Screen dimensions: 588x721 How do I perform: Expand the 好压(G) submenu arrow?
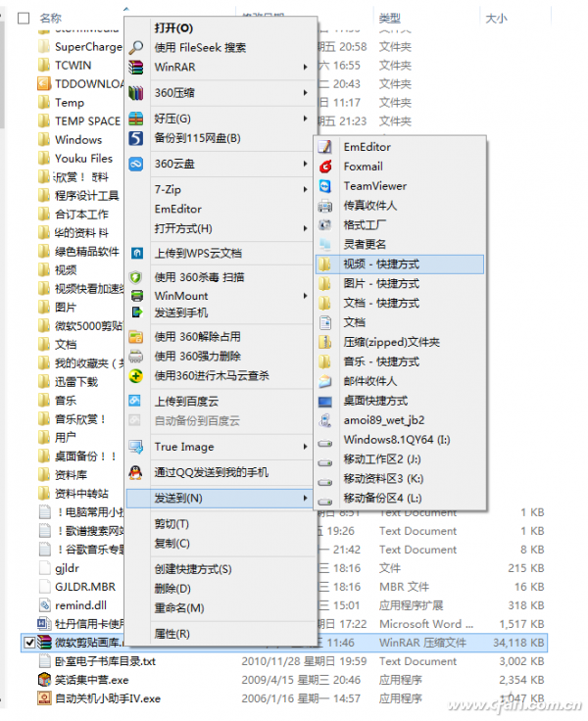[305, 119]
